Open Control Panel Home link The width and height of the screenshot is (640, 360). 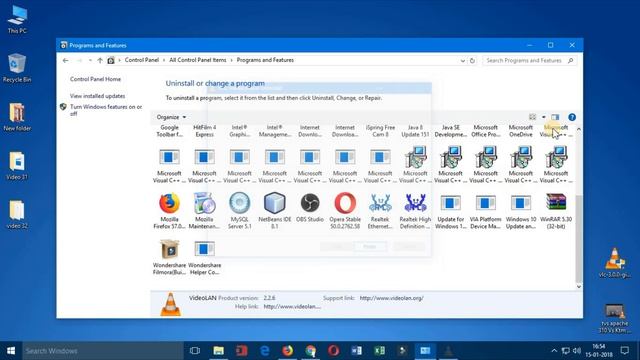(95, 79)
